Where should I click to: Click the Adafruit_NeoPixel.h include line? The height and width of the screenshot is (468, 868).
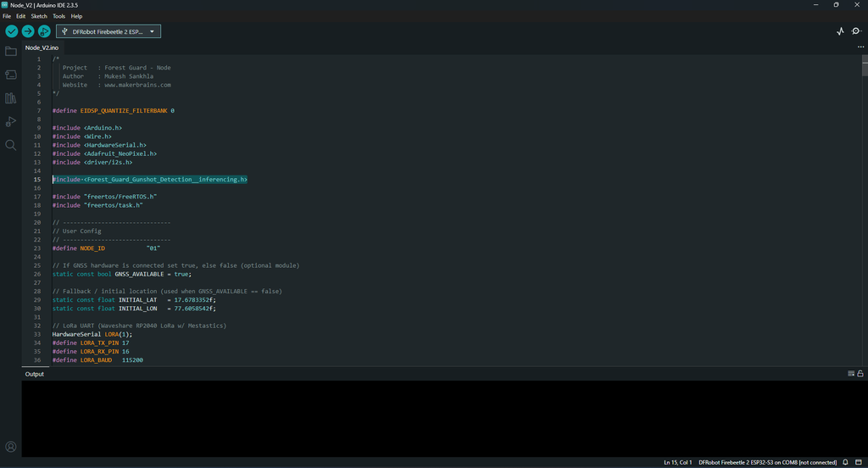104,153
